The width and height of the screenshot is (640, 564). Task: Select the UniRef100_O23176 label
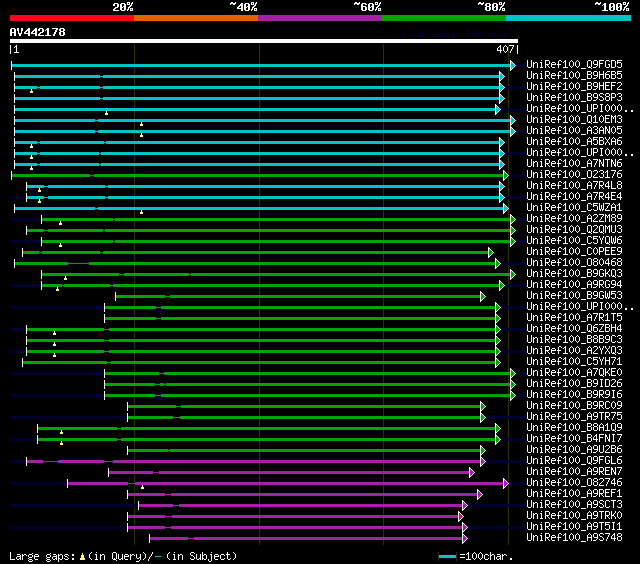(x=574, y=175)
